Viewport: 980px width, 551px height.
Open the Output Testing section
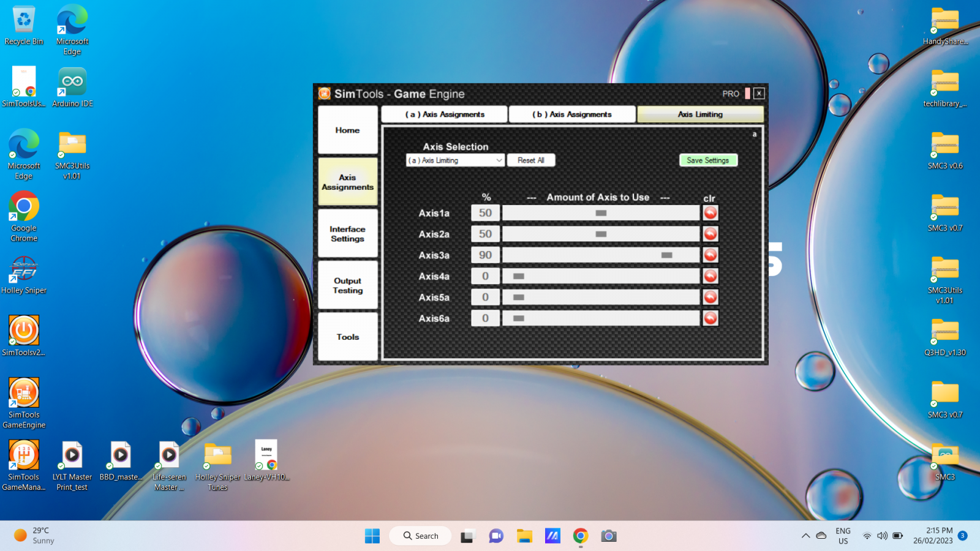pyautogui.click(x=348, y=285)
